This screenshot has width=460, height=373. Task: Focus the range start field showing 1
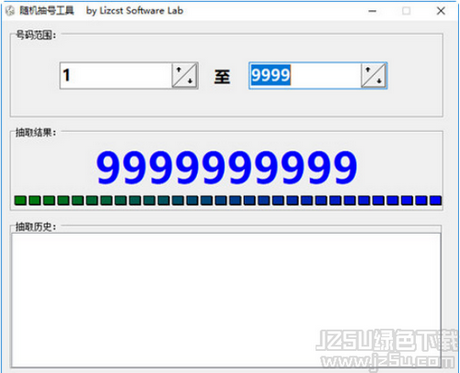tap(116, 75)
